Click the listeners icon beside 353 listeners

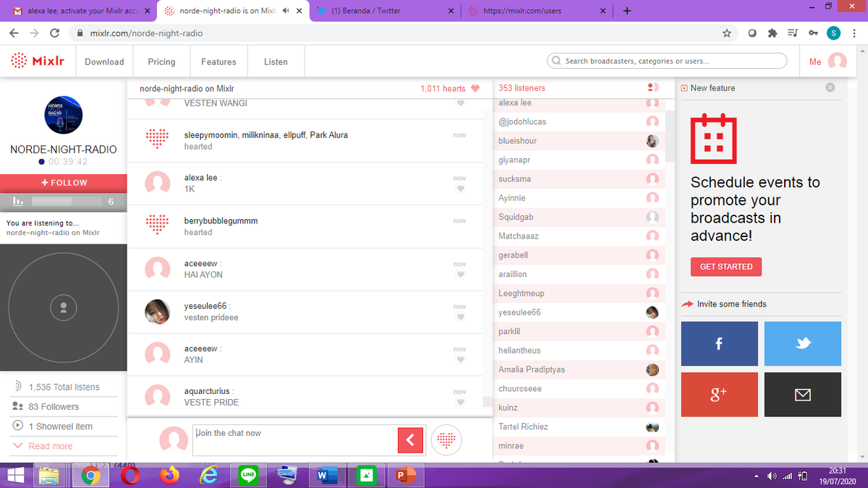652,88
